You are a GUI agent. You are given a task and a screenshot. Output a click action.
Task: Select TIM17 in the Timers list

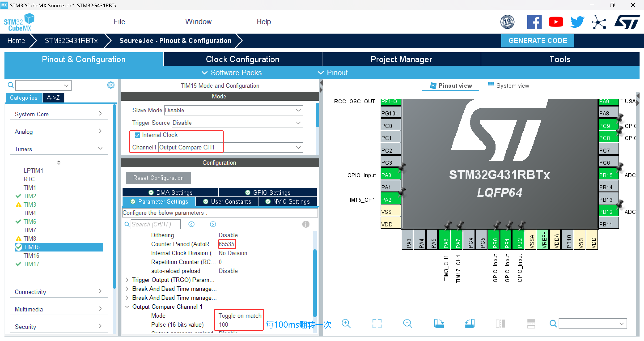tap(31, 264)
